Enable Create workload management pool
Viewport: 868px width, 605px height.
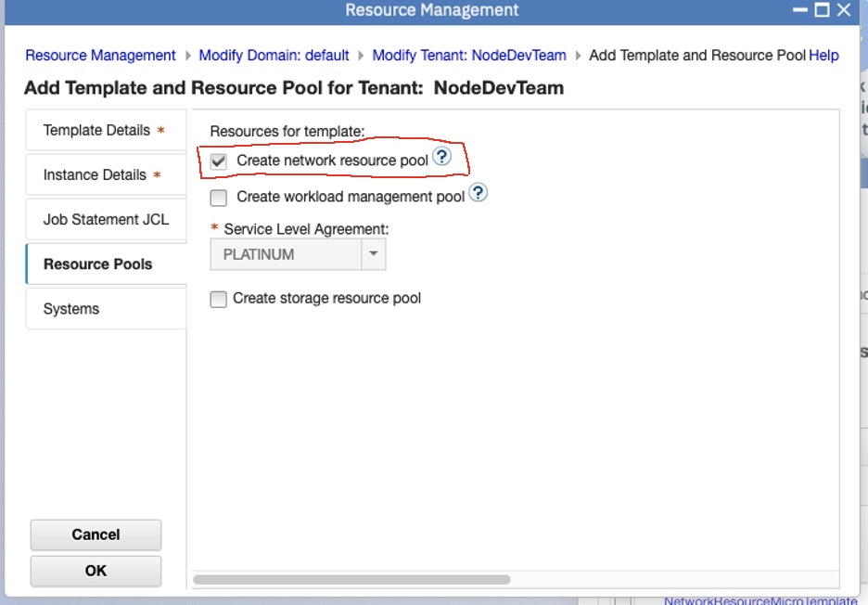pyautogui.click(x=218, y=197)
